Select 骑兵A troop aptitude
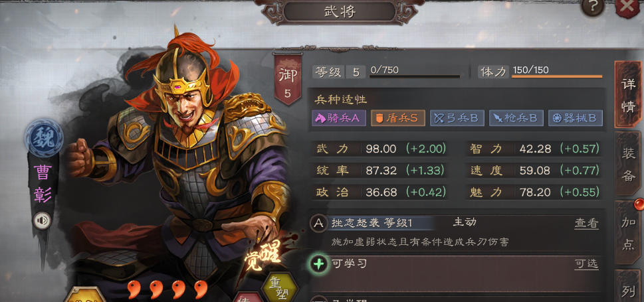 point(338,118)
